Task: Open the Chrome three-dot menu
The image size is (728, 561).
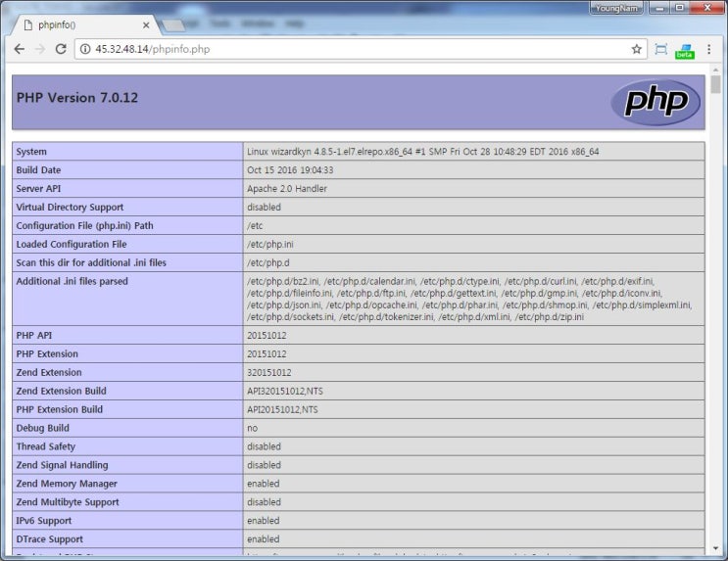Action: point(709,49)
